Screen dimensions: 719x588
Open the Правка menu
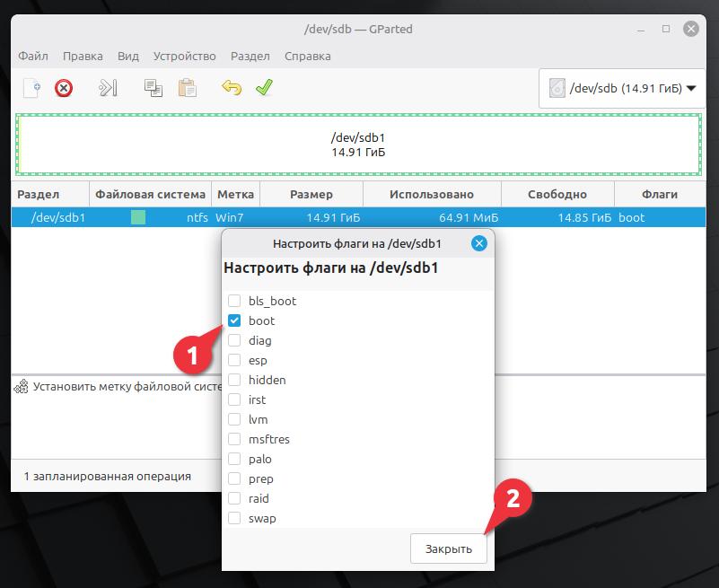point(83,56)
